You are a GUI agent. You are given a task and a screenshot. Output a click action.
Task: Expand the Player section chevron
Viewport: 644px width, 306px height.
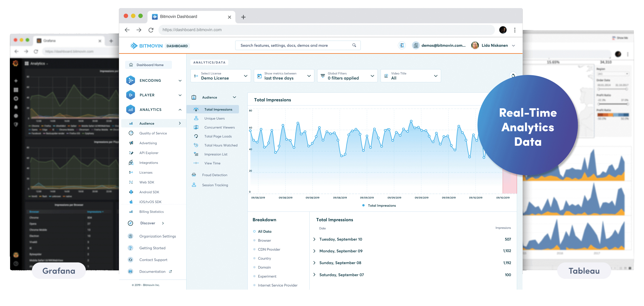pos(180,95)
